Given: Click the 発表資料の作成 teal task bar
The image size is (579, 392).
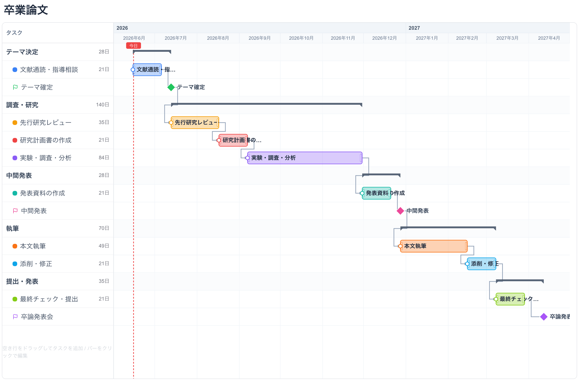Looking at the screenshot, I should point(377,193).
